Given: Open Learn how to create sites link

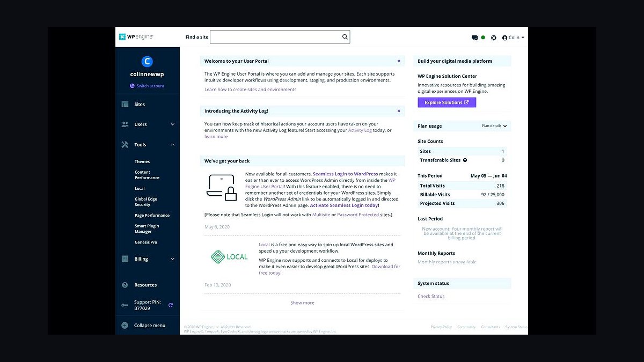Looking at the screenshot, I should 250,90.
